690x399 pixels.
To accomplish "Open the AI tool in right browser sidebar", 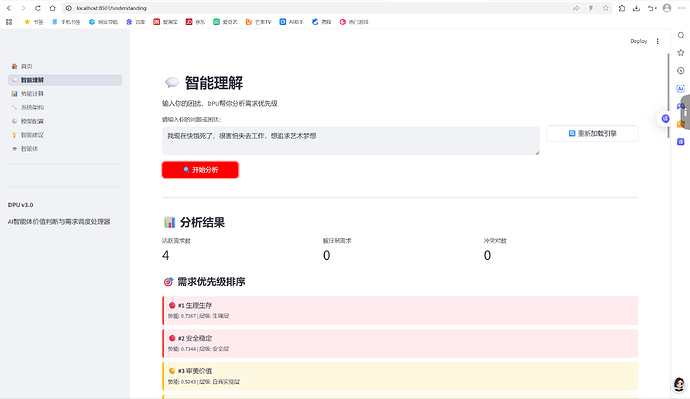I will 681,88.
